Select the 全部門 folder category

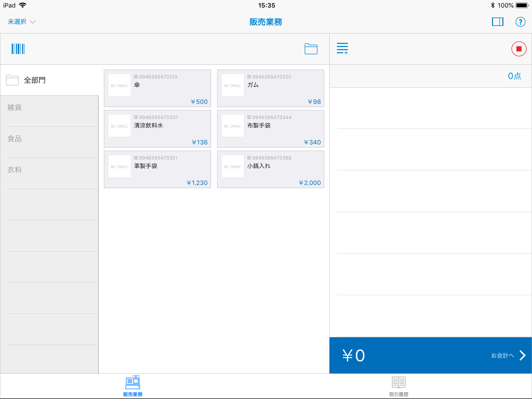(x=34, y=80)
